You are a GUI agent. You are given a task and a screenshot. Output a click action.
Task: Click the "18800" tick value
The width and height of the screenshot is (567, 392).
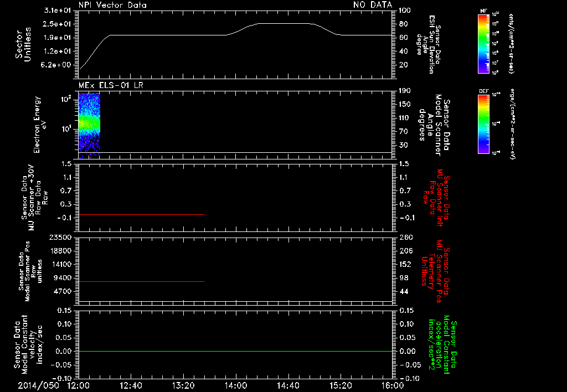[x=60, y=251]
